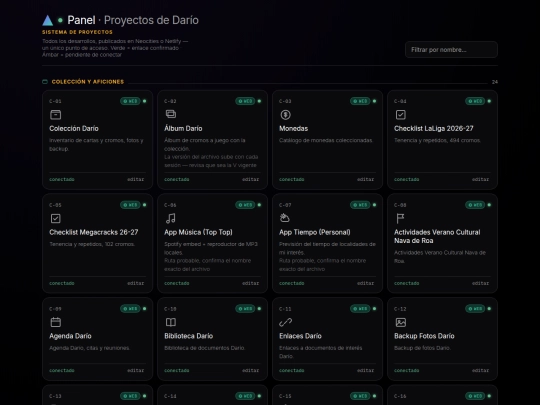Click into the Filtrar por nombre field
The height and width of the screenshot is (405, 540).
coord(451,50)
